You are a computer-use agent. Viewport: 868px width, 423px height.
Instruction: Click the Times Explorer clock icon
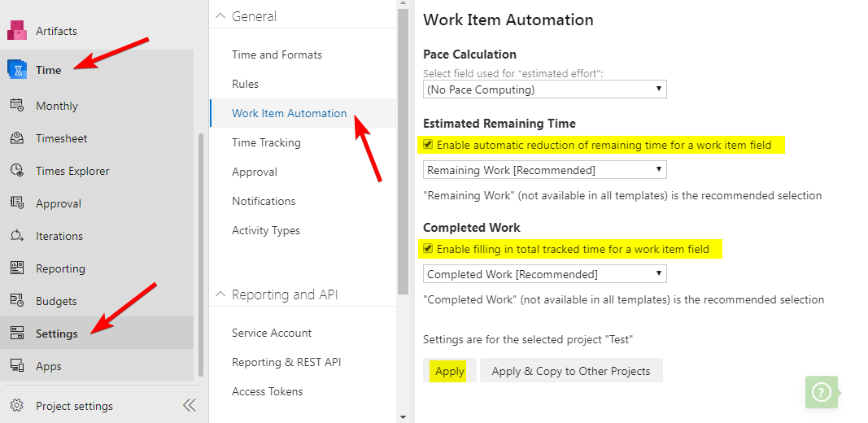click(17, 171)
